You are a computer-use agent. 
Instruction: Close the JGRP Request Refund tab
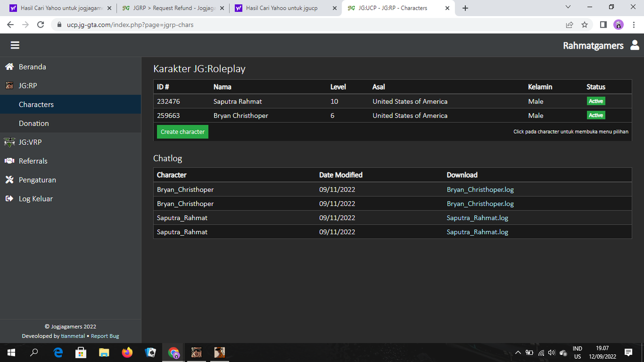coord(222,8)
